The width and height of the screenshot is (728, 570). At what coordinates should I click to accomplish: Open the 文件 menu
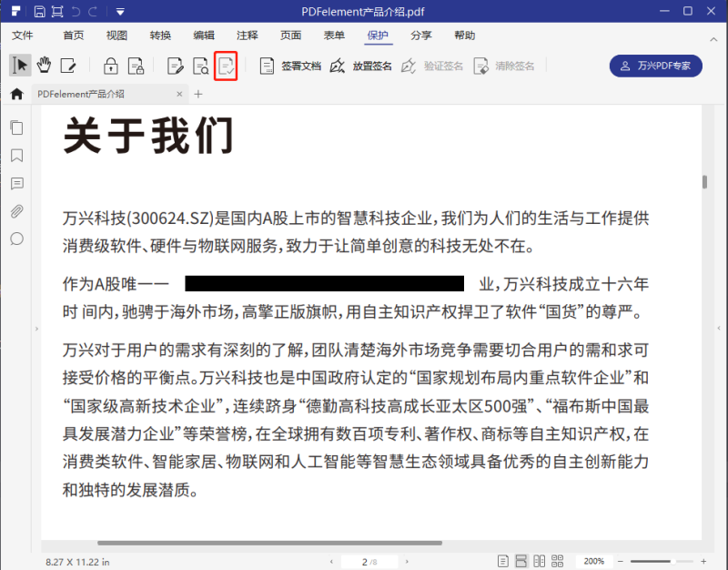point(22,36)
